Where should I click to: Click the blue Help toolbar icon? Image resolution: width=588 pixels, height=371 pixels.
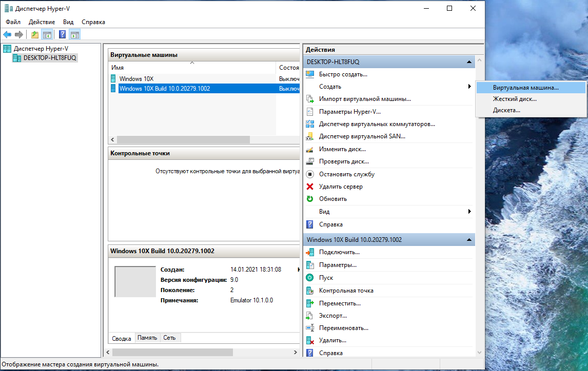(x=63, y=35)
